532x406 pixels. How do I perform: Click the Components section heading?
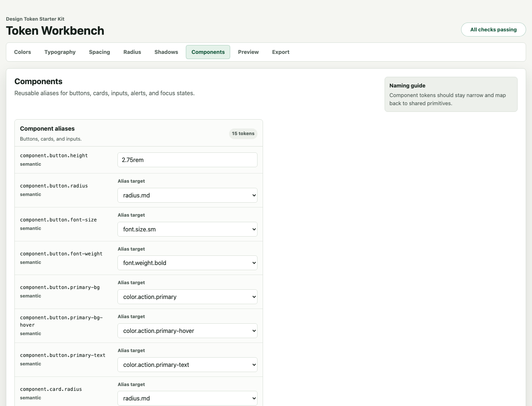38,82
